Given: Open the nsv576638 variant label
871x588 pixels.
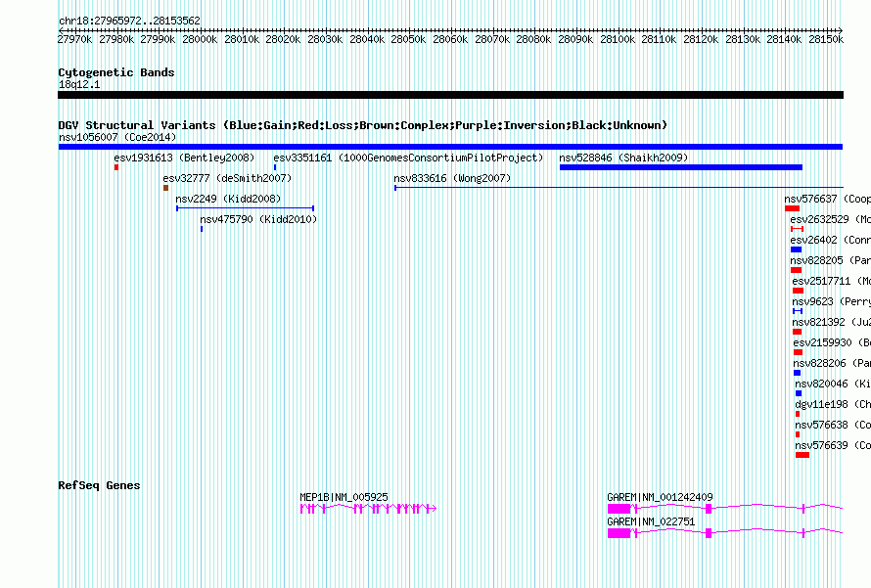Looking at the screenshot, I should (833, 425).
